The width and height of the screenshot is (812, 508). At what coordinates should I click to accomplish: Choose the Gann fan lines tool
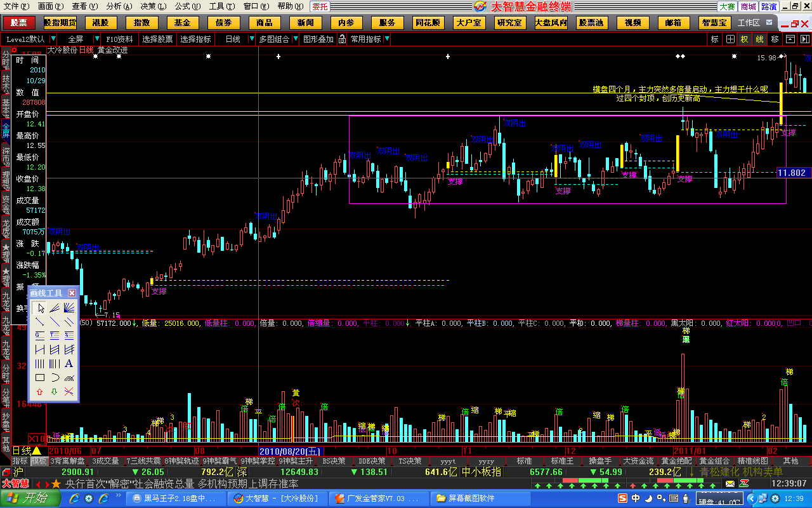tap(69, 308)
